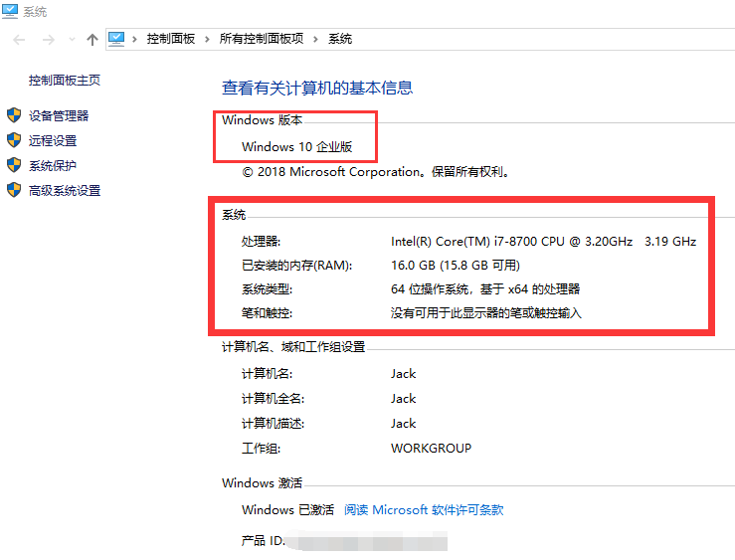735x560 pixels.
Task: Select the 2018 Microsoft Corporation copyright line
Action: [376, 172]
